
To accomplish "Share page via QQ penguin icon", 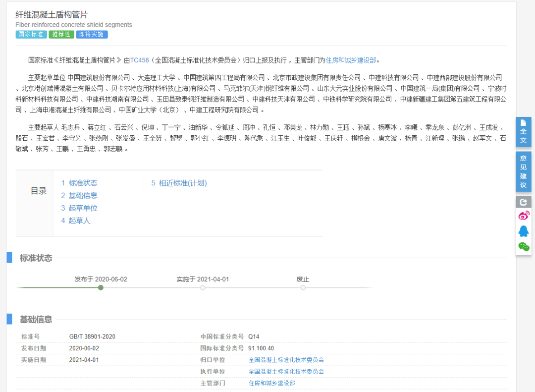I will [x=523, y=231].
